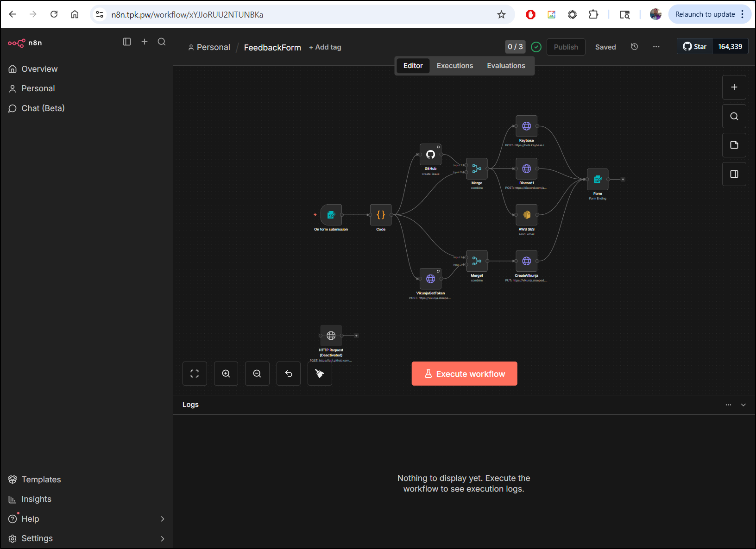Screen dimensions: 756x549
Task: Click the browser address bar
Action: tap(296, 15)
